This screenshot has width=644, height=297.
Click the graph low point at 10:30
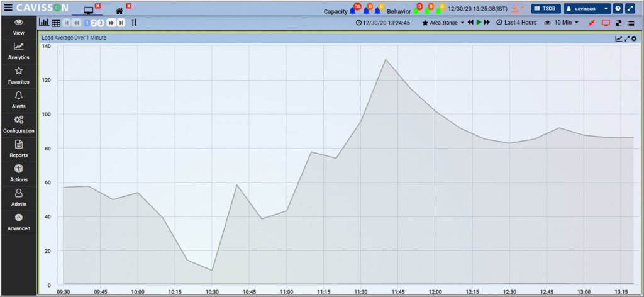tap(212, 271)
